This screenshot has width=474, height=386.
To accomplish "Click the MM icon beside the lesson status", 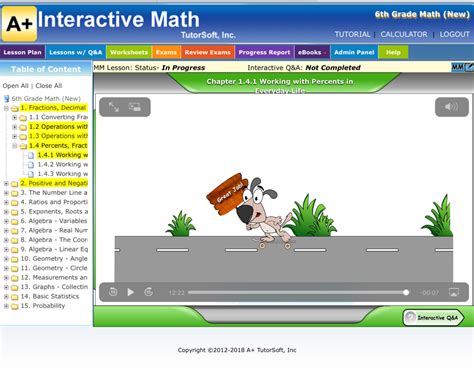I will click(458, 67).
